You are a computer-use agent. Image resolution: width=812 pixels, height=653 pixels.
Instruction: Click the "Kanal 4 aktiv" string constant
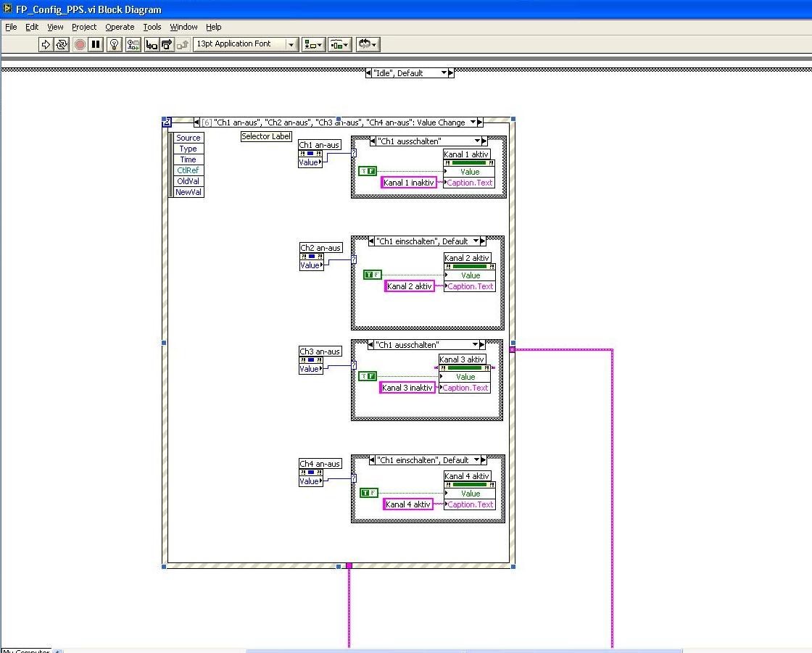coord(408,504)
